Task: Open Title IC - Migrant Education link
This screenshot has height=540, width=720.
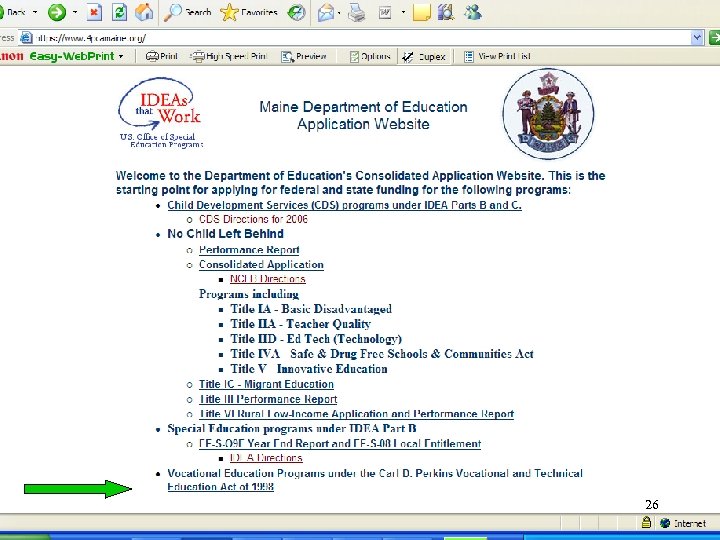Action: pos(266,384)
